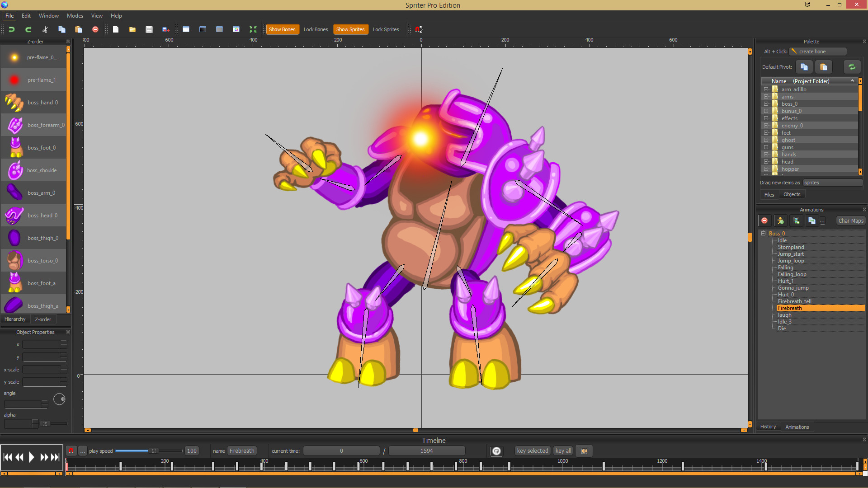This screenshot has width=868, height=488.
Task: Disable the Show Sprites toggle
Action: (351, 29)
